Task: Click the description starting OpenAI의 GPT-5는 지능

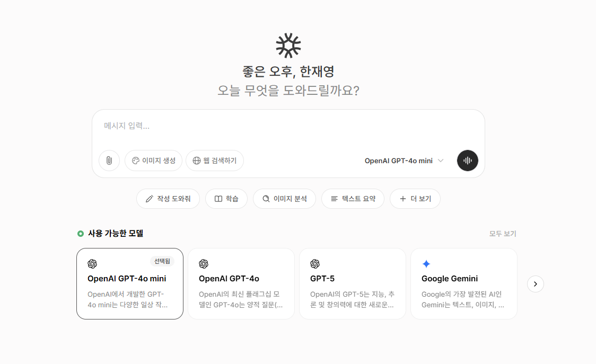Action: [353, 299]
